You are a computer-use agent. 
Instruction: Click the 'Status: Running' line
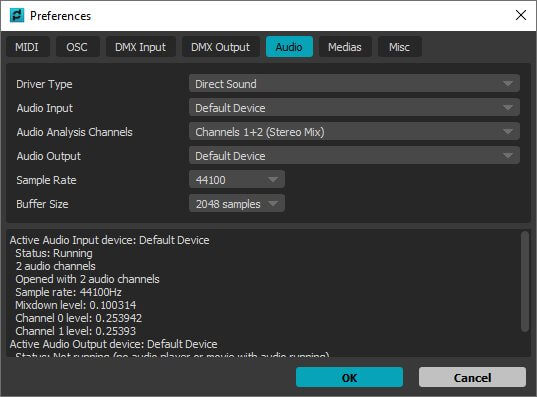54,253
